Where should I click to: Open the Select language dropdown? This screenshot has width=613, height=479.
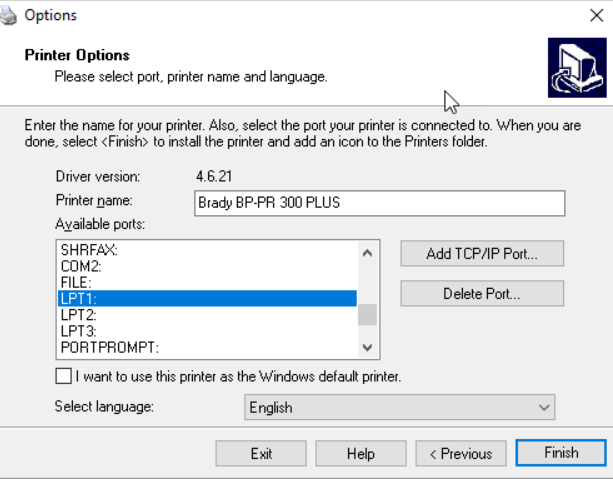click(x=399, y=407)
